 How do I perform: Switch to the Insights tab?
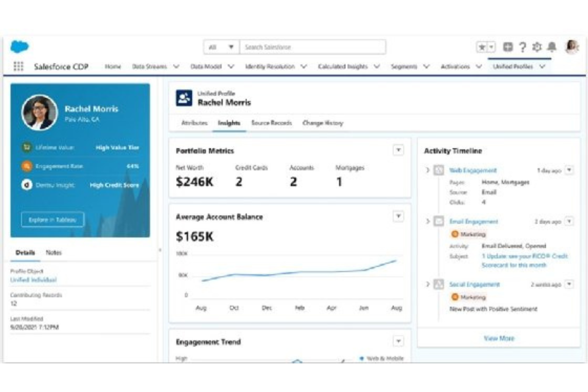[x=229, y=123]
